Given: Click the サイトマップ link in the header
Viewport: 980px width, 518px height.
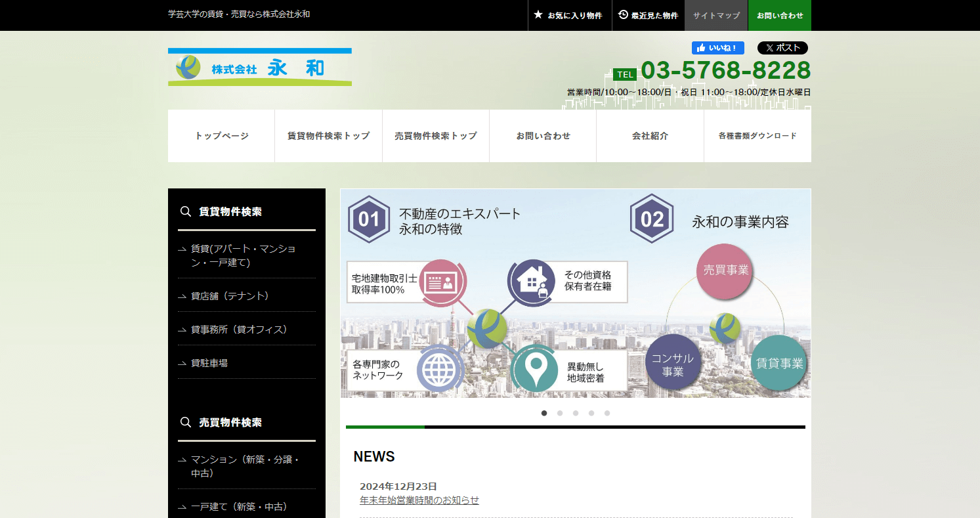Looking at the screenshot, I should click(x=716, y=15).
